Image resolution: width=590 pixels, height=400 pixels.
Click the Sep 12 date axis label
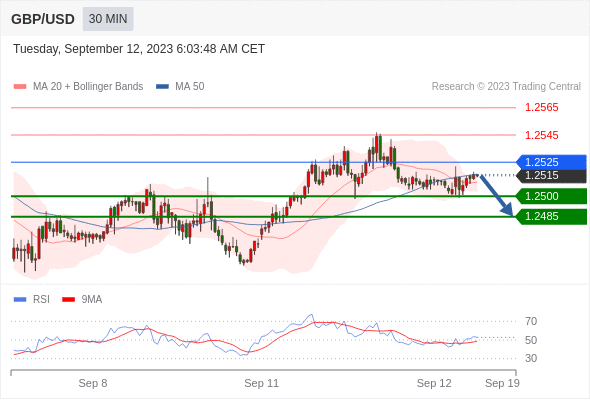pyautogui.click(x=434, y=383)
